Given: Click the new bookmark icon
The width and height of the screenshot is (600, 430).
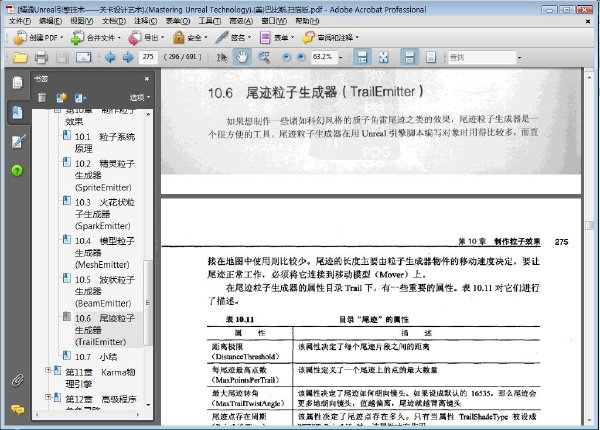Looking at the screenshot, I should pos(61,98).
